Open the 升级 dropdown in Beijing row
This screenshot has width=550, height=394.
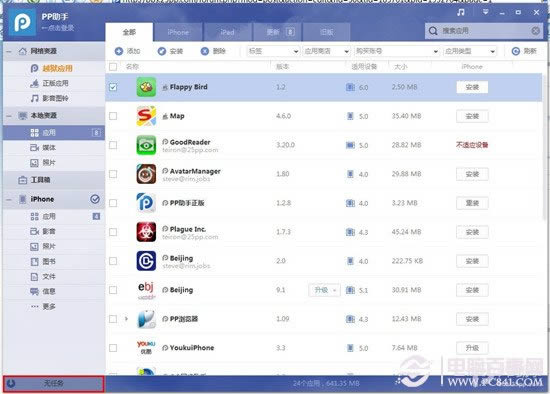click(324, 290)
